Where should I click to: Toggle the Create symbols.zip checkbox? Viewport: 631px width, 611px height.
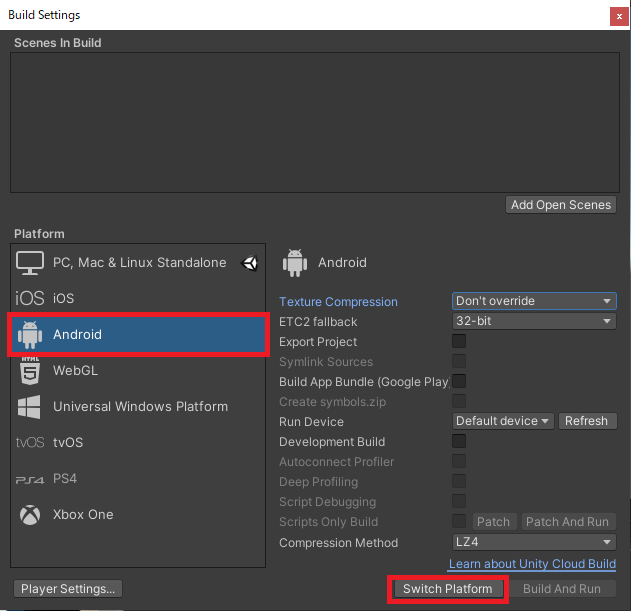click(459, 401)
